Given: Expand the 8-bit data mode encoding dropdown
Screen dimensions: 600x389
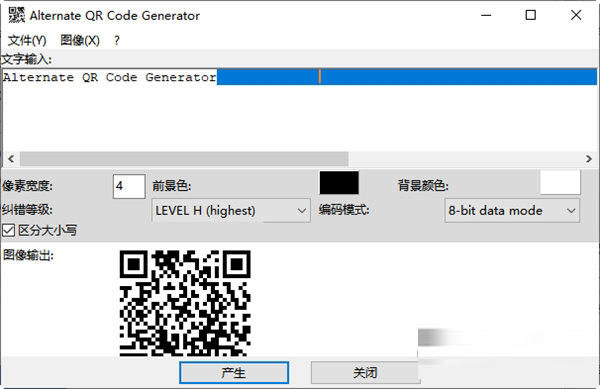Looking at the screenshot, I should [512, 210].
